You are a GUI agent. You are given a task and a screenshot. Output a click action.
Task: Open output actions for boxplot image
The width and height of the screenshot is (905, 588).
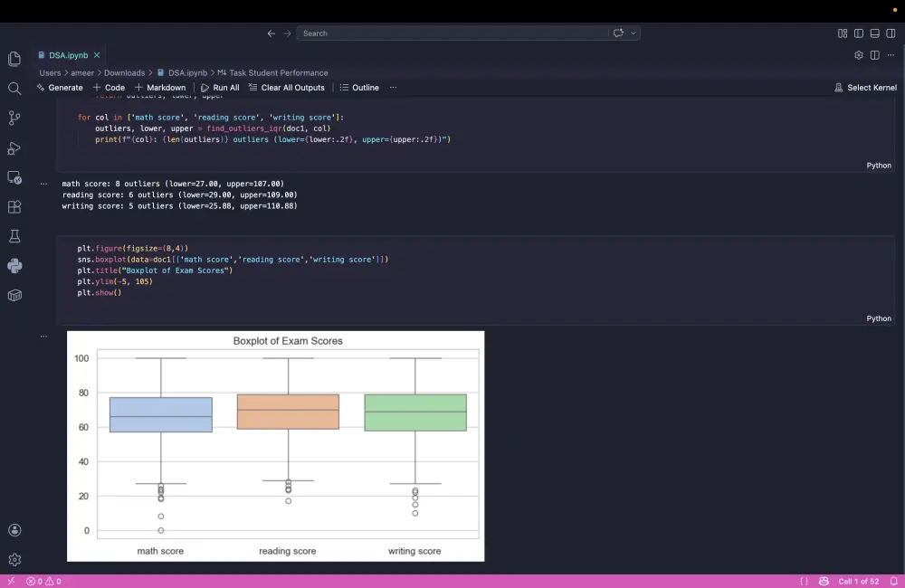click(43, 336)
